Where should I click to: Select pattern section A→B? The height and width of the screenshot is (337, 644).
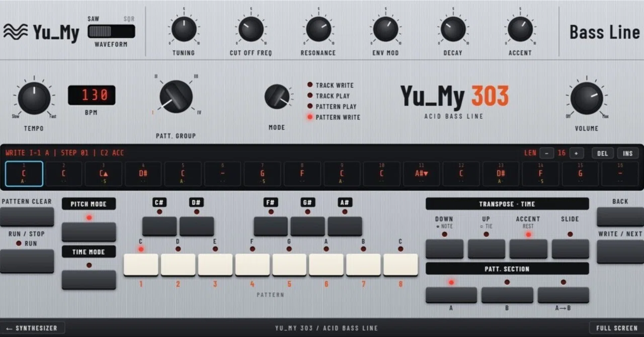pos(563,295)
